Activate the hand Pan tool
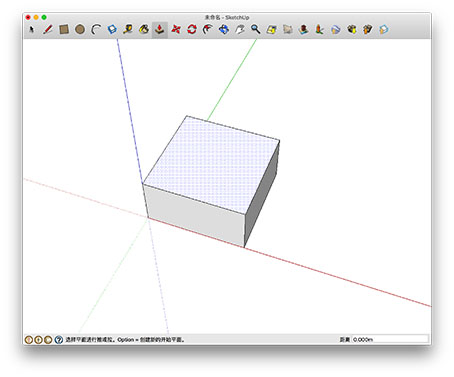The width and height of the screenshot is (454, 377). click(240, 29)
